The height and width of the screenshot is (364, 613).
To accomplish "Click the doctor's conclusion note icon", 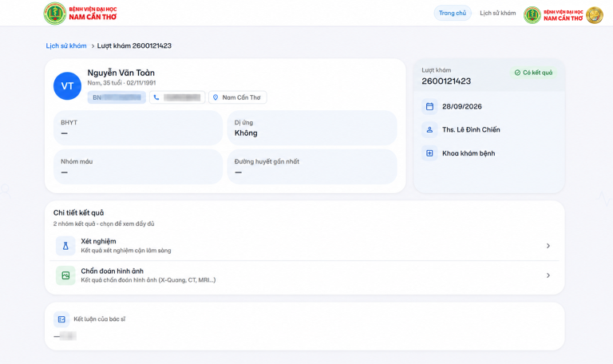I will tap(61, 319).
